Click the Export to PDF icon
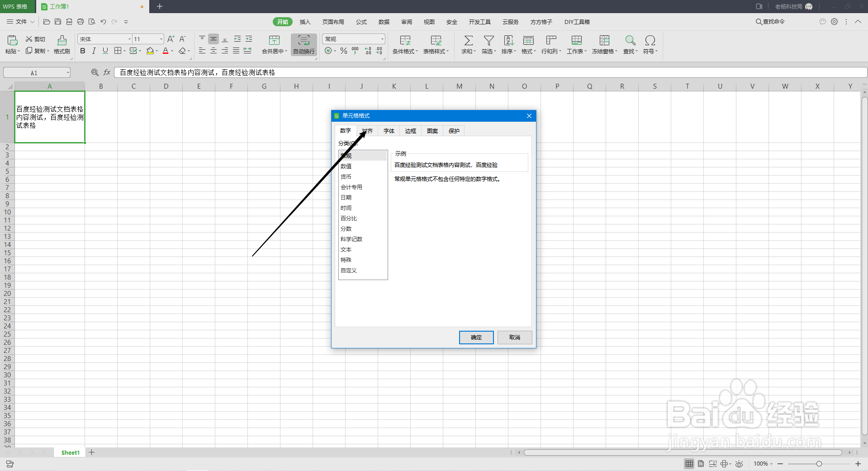 (x=69, y=21)
